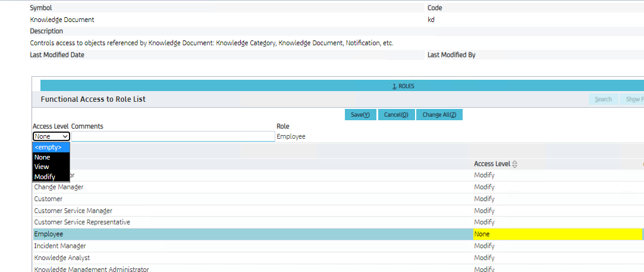Click the highlighted Employee row
This screenshot has height=272, width=644.
click(x=49, y=235)
